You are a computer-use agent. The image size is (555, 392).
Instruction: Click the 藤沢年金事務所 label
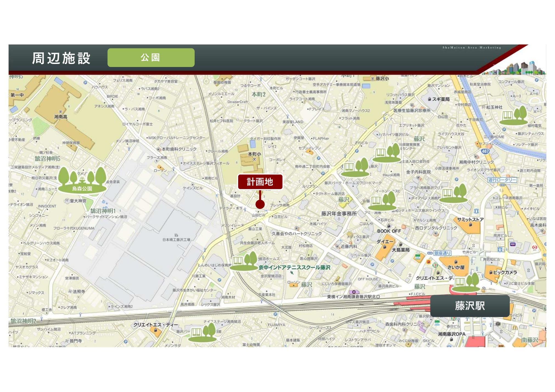pos(339,214)
